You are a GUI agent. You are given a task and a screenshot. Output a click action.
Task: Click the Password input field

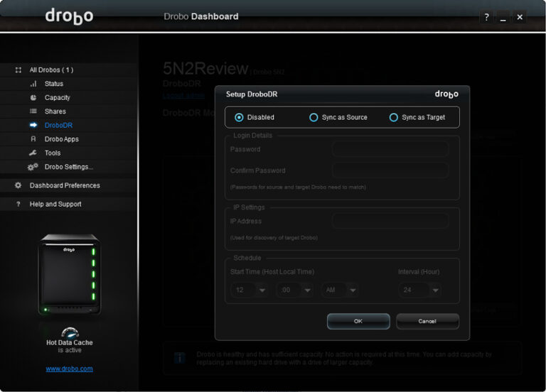click(x=390, y=149)
